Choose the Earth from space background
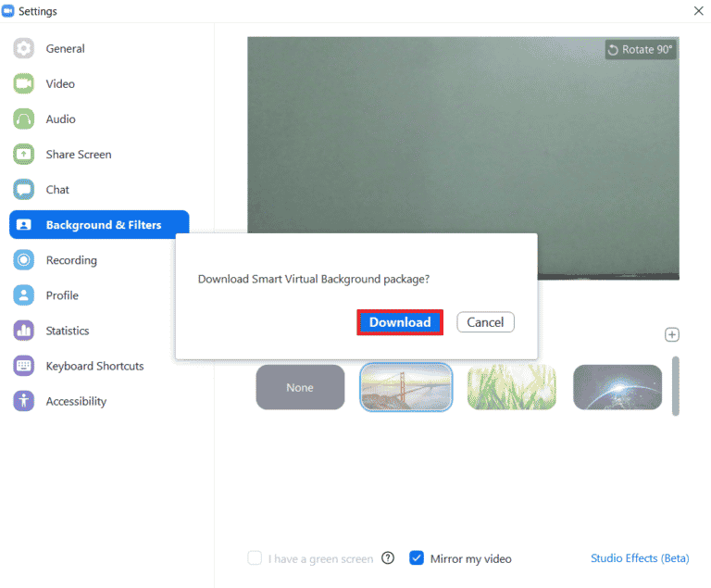 click(x=617, y=387)
